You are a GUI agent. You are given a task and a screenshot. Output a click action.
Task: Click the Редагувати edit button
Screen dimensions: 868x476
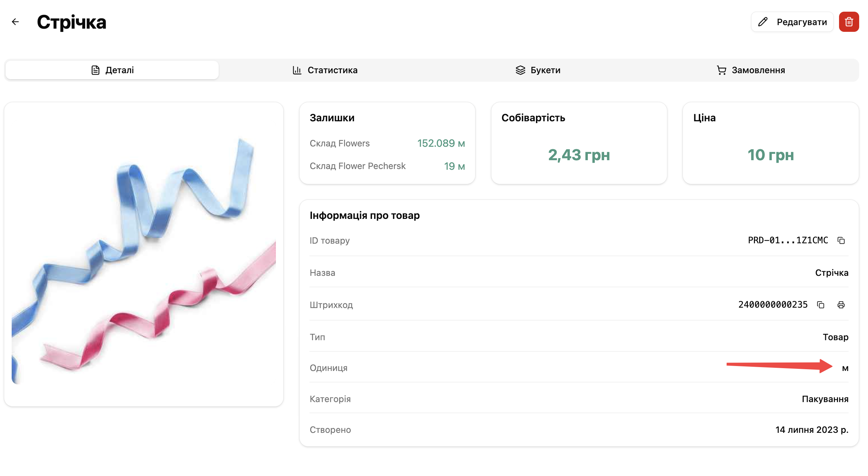pyautogui.click(x=792, y=22)
